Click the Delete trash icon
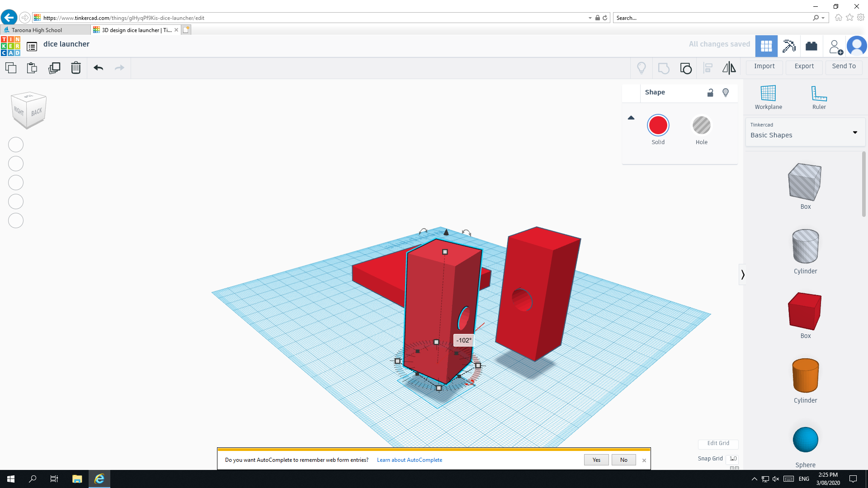 [x=75, y=68]
